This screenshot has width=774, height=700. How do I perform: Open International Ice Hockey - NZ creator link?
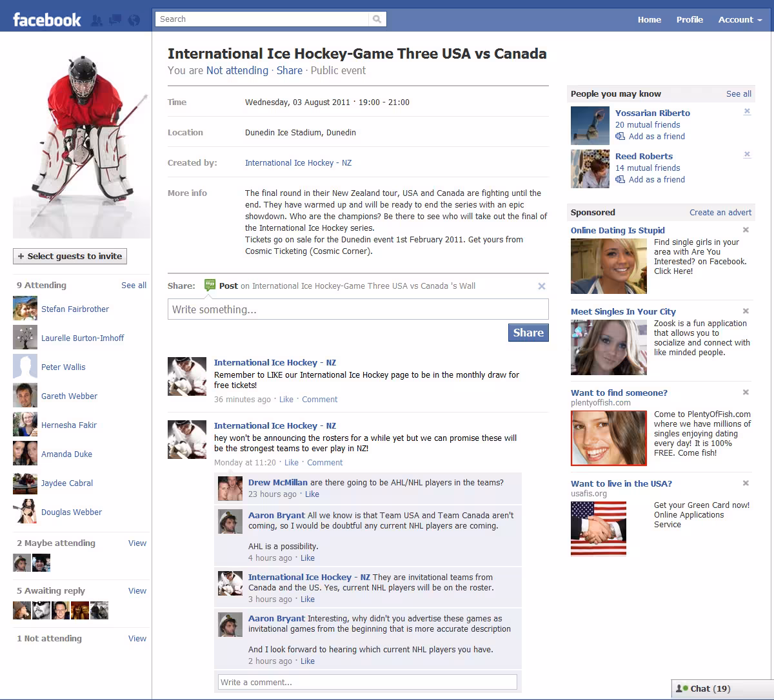click(298, 162)
